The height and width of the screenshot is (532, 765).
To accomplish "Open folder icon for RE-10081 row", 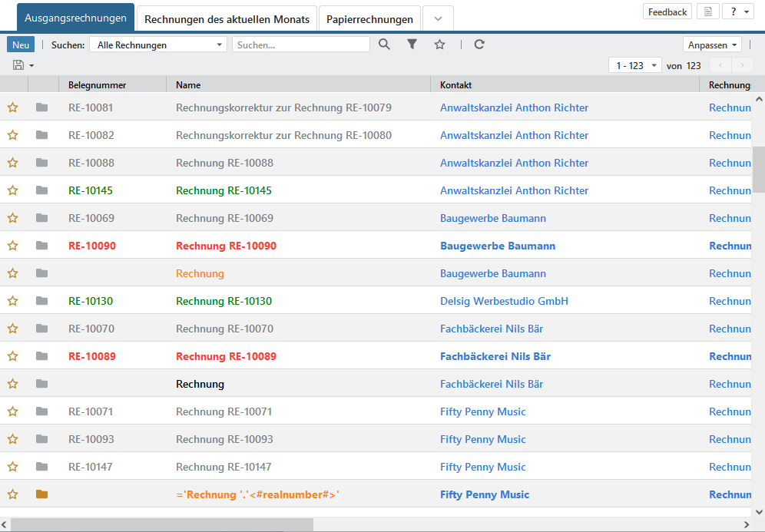I will tap(41, 107).
